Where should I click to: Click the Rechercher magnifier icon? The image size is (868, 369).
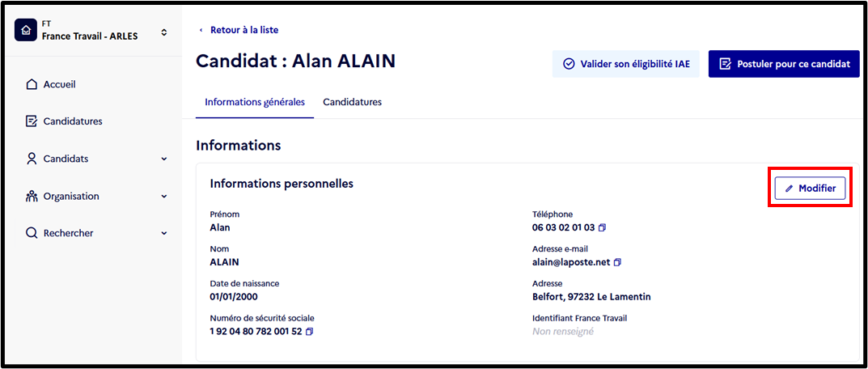point(32,233)
